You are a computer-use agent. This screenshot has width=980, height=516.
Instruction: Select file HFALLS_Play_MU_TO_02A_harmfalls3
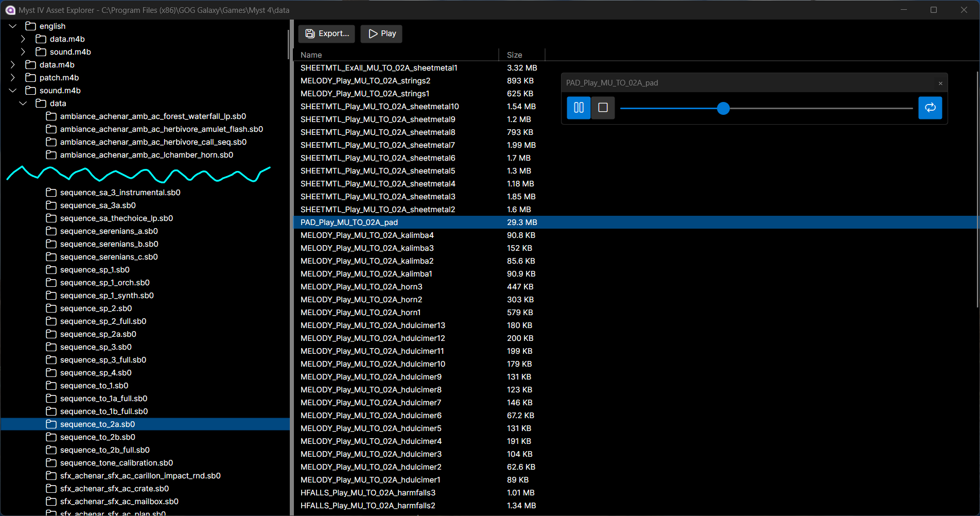(368, 492)
